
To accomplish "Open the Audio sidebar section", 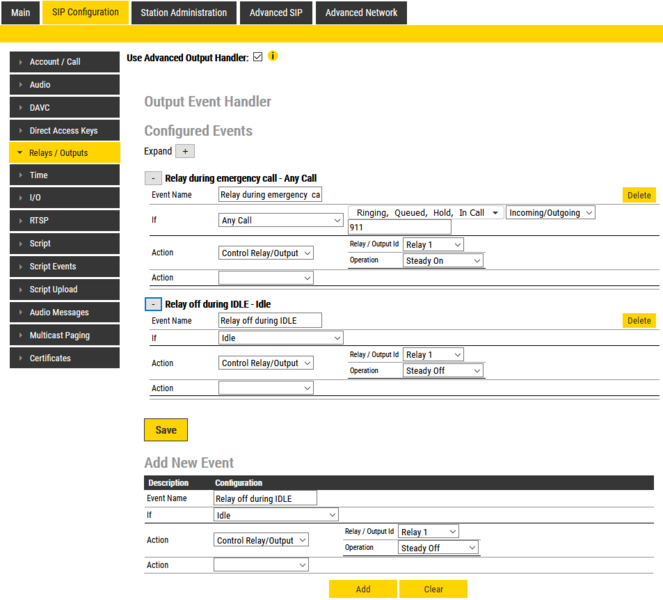I will 65,85.
